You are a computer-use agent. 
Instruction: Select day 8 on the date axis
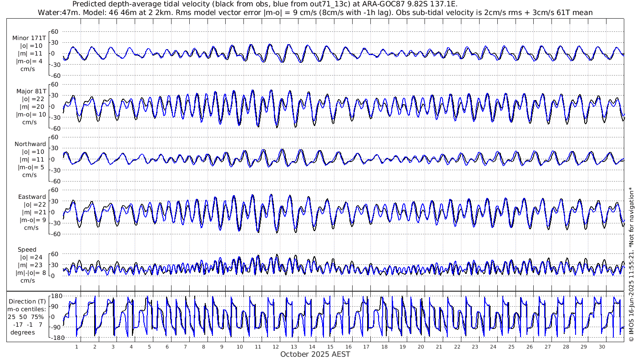click(x=203, y=346)
